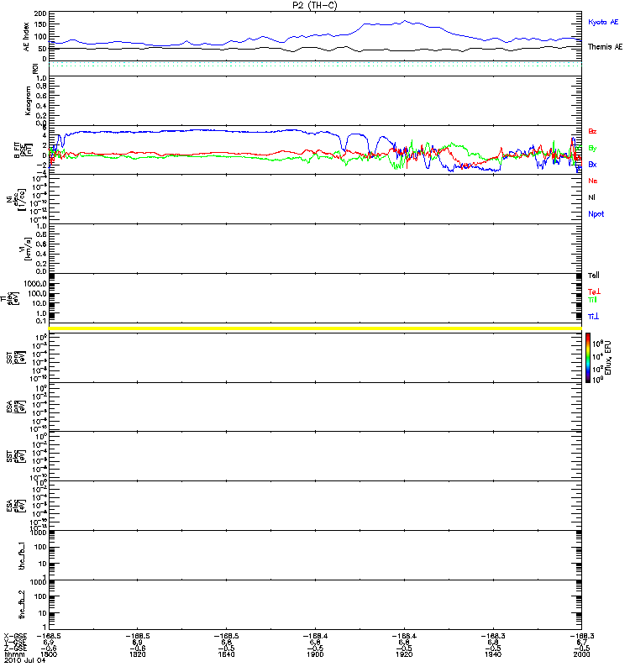Click the "AE Index" axis label
630x672 pixels.
26,36
